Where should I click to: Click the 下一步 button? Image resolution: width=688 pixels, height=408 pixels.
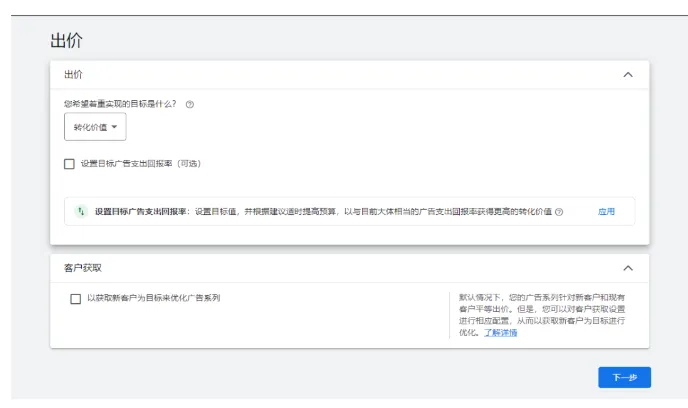(624, 377)
